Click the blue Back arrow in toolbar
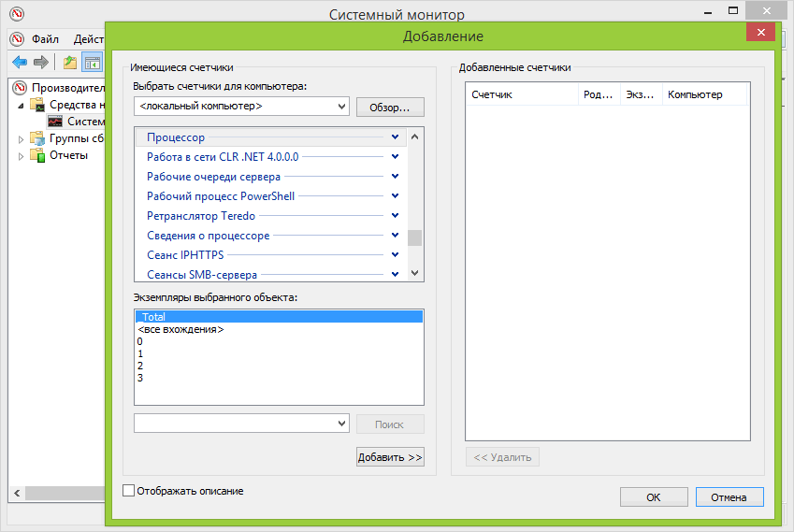Screen dimensions: 794x532 pyautogui.click(x=19, y=63)
